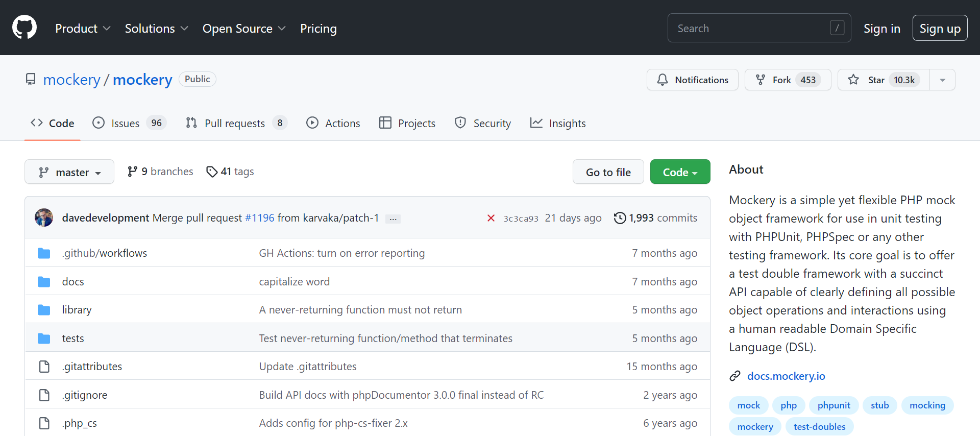The image size is (980, 436).
Task: Click the slash shortcut icon in search
Action: click(x=837, y=28)
